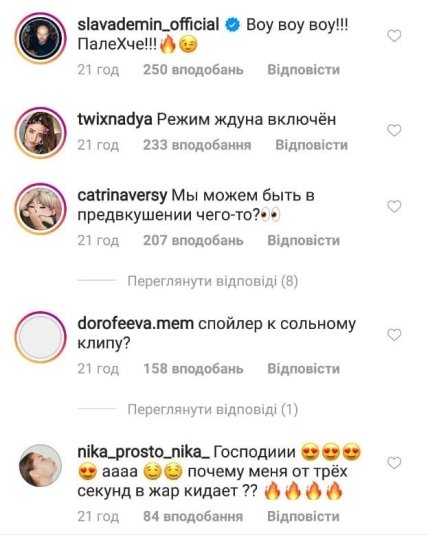Reply to nika_prosto_nika_'s comment via Відповісти
The height and width of the screenshot is (535, 428).
[303, 516]
